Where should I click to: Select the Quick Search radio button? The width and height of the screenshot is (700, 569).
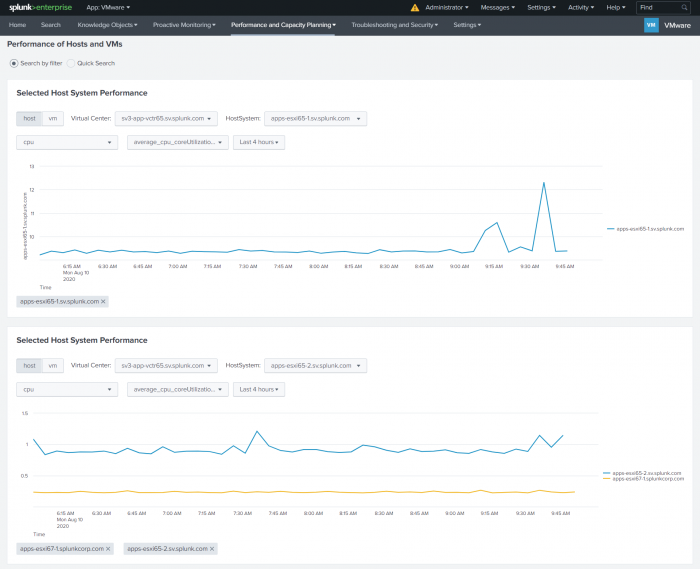[x=71, y=63]
